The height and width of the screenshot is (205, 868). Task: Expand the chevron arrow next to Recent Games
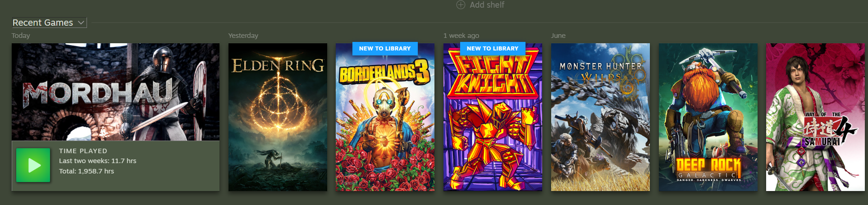click(81, 23)
